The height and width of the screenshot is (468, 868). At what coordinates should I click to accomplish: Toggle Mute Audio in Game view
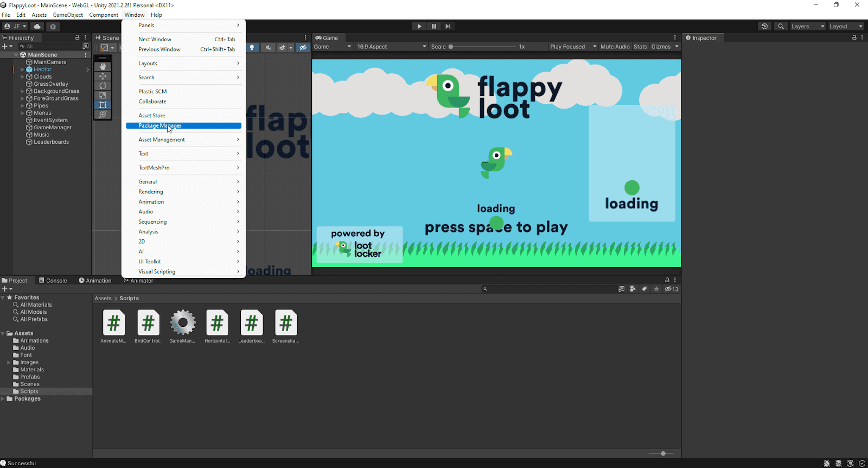pyautogui.click(x=615, y=47)
